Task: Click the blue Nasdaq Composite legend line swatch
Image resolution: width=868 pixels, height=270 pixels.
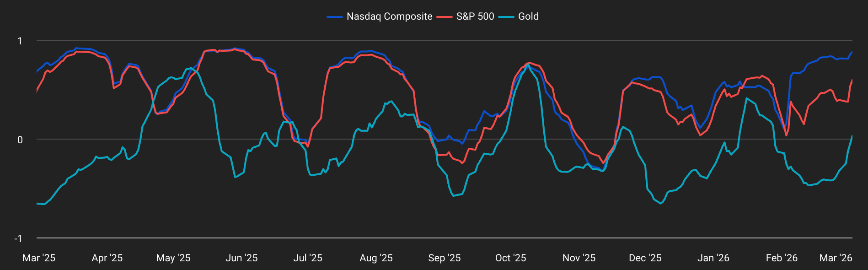Action: pos(335,17)
